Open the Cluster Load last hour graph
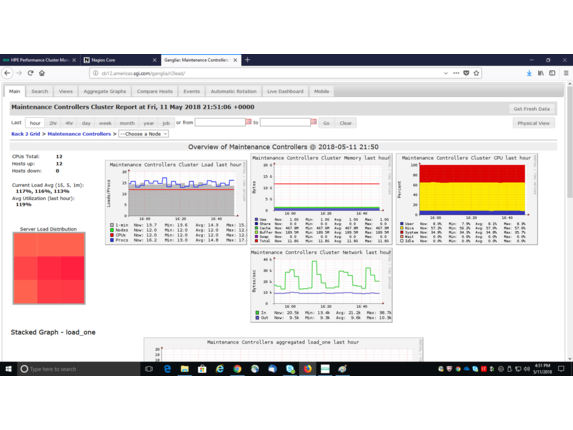The image size is (573, 430). 176,202
